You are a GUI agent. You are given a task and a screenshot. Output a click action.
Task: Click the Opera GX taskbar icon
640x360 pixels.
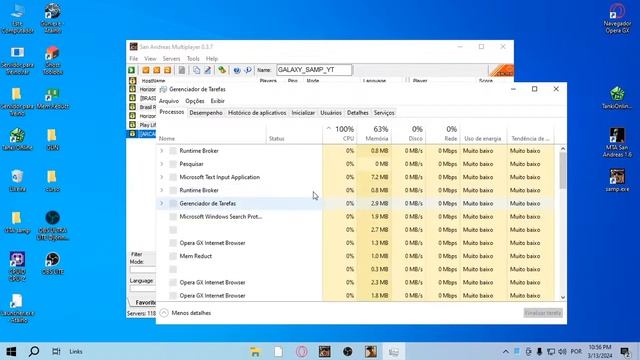point(302,351)
